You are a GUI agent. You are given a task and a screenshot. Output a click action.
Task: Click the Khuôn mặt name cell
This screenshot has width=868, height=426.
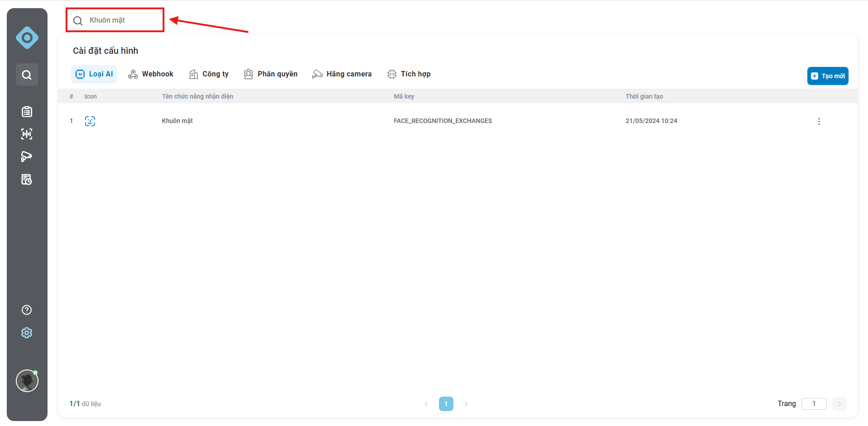[177, 121]
